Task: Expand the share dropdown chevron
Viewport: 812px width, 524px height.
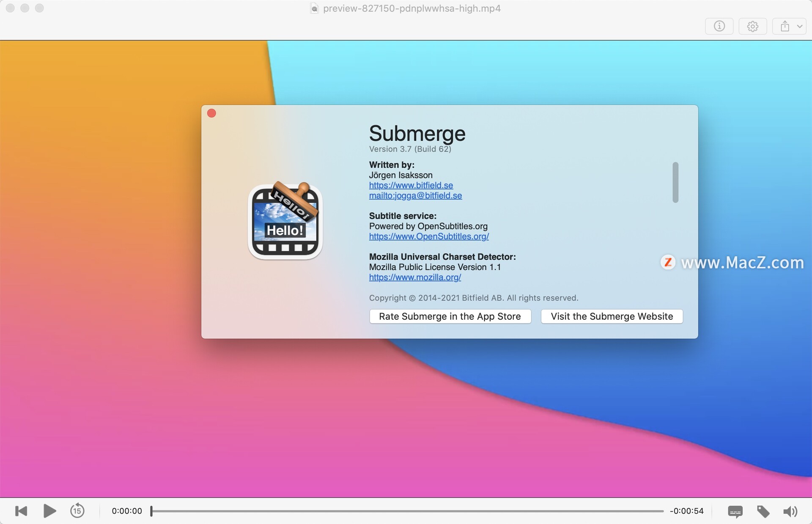Action: pos(799,26)
